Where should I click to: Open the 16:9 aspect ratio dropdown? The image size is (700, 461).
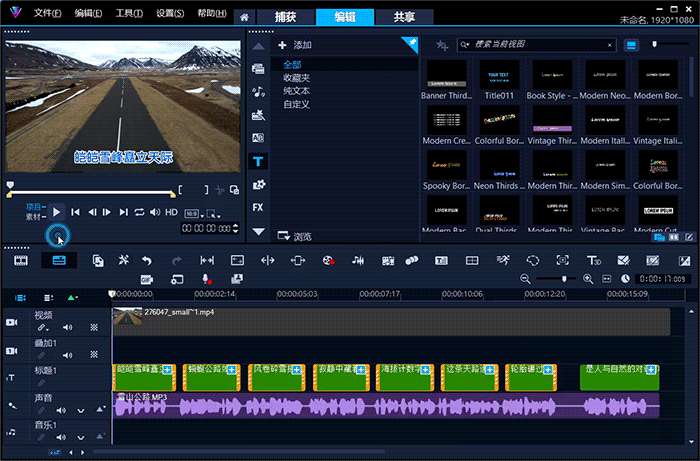(194, 214)
